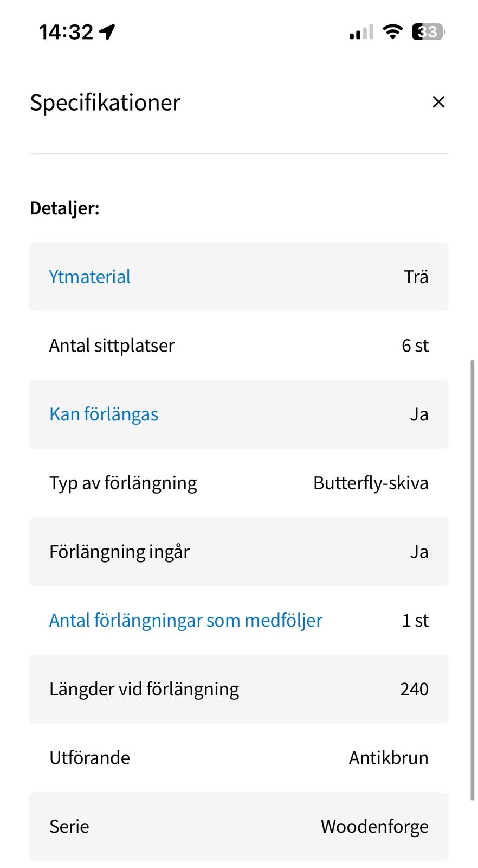Tap the Wi-Fi status icon
478x868 pixels.
[x=392, y=32]
